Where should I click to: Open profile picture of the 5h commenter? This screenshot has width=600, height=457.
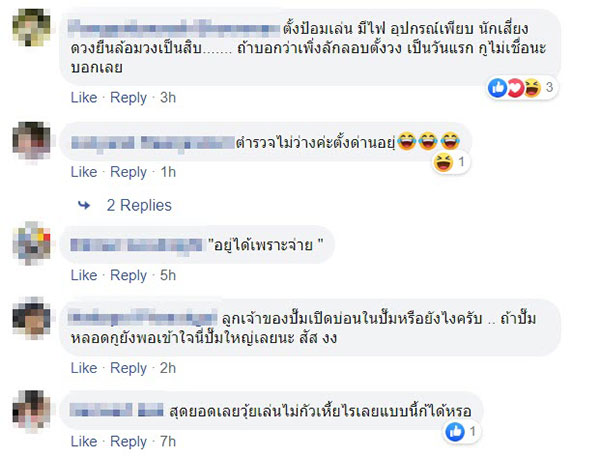point(31,243)
